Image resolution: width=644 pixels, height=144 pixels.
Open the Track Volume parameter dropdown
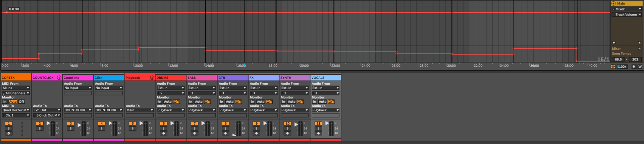(626, 15)
